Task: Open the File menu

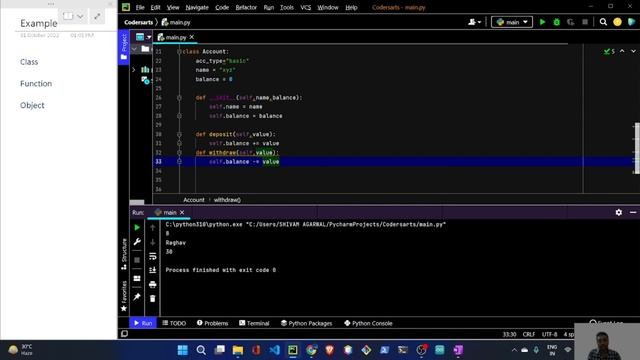Action: (140, 7)
